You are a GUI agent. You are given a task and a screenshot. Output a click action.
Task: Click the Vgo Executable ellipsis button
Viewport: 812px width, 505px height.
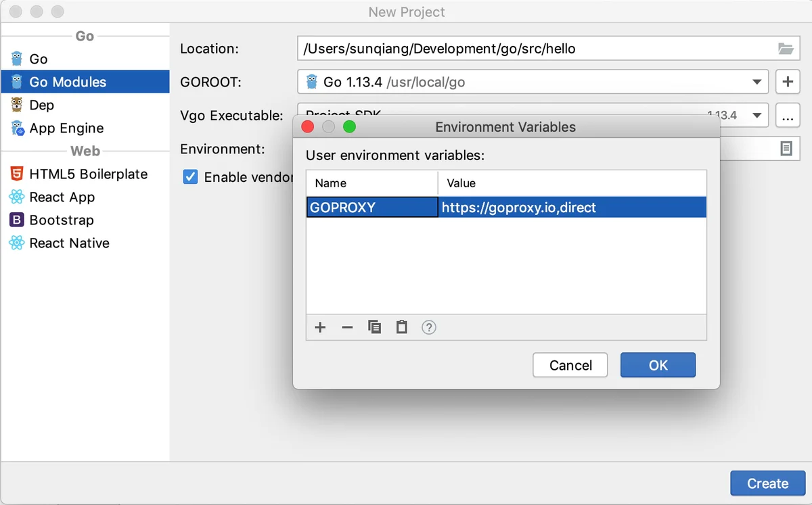pos(788,115)
